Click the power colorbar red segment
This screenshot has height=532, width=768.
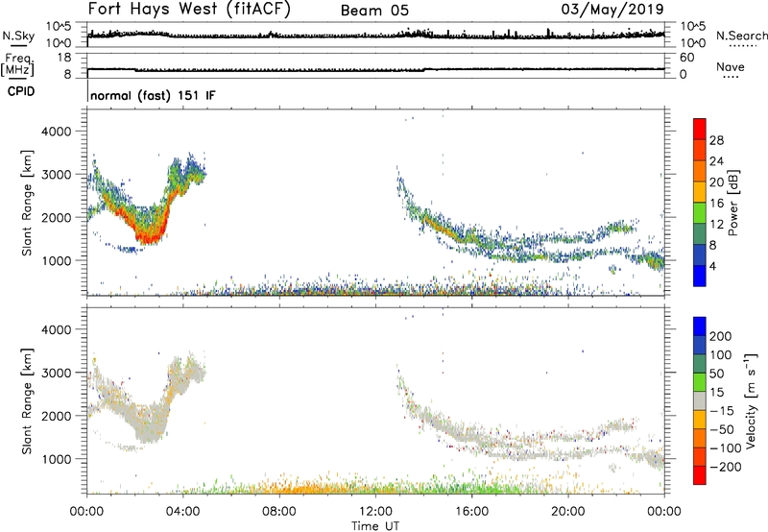coord(700,130)
